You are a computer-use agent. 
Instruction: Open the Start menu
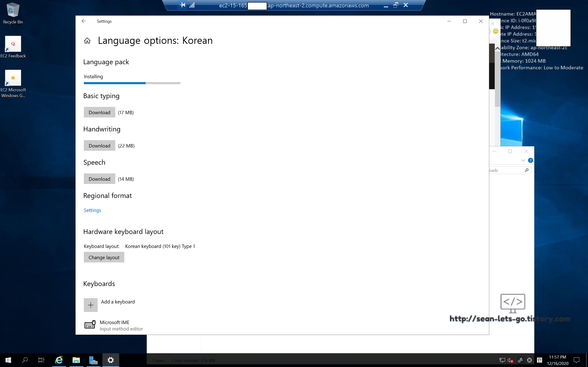pos(8,360)
